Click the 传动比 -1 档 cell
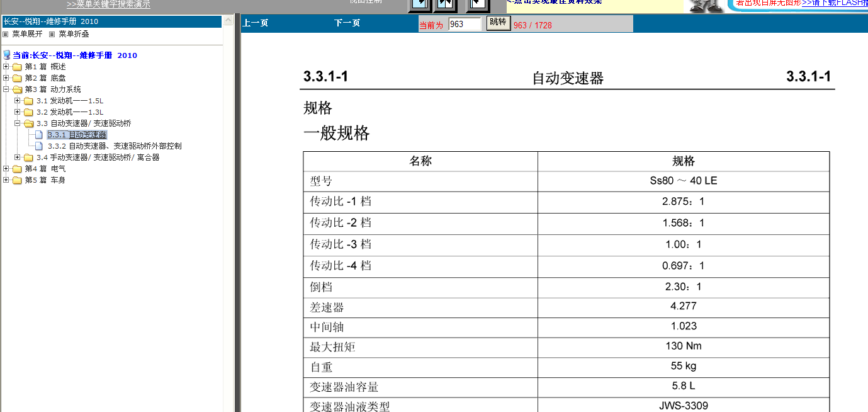868x412 pixels. [x=420, y=202]
